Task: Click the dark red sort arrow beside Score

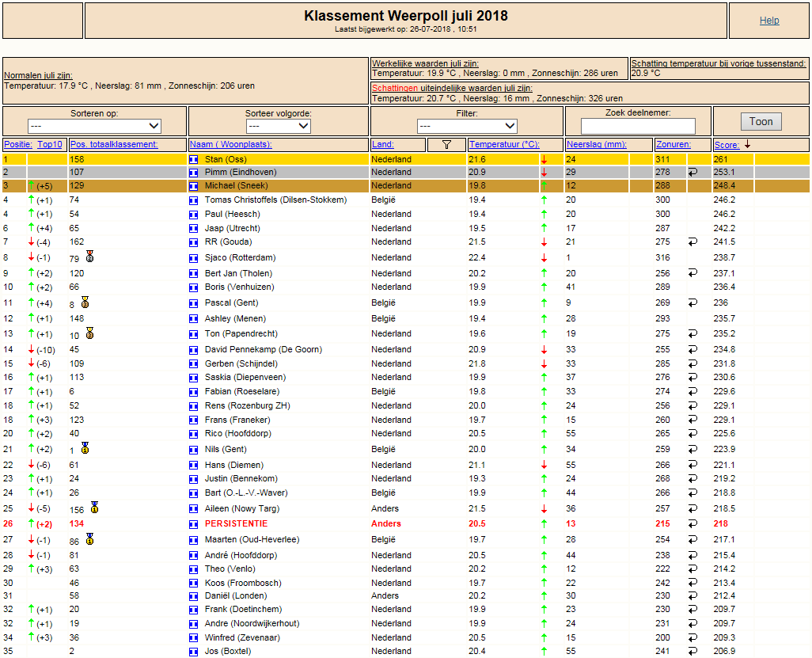Action: tap(747, 145)
